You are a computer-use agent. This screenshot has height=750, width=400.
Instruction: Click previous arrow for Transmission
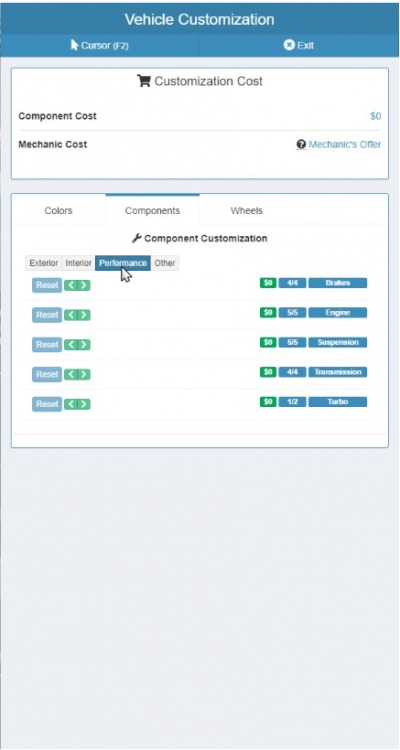(x=71, y=374)
